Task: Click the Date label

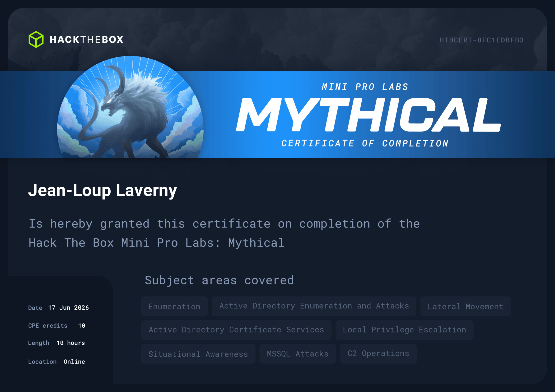Action: (x=35, y=308)
